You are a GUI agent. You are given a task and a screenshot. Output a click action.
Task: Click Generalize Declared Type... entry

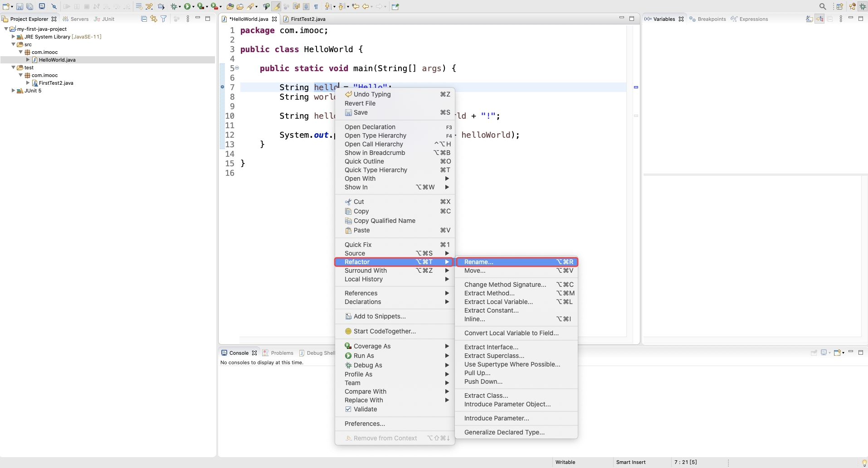point(517,432)
